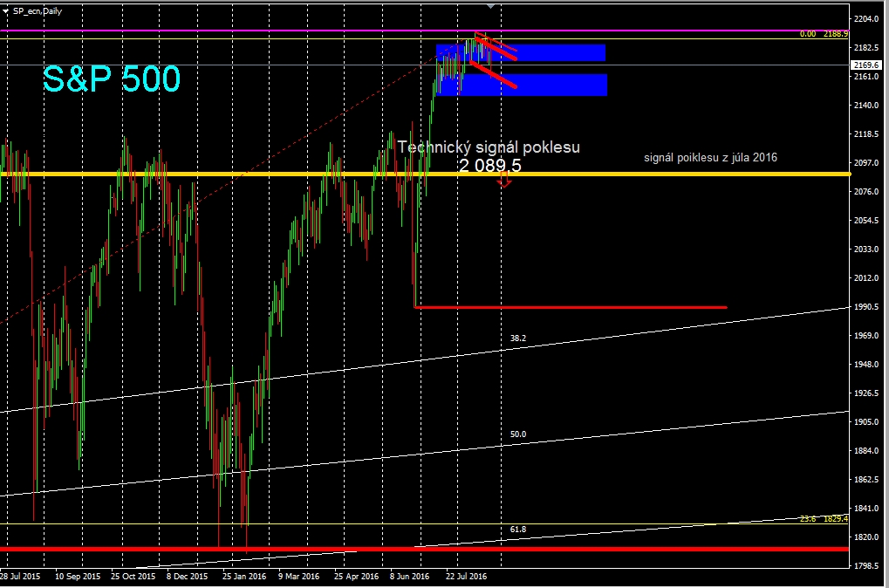Image resolution: width=889 pixels, height=588 pixels.
Task: Select the thin red horizontal line near 1990
Action: (571, 307)
